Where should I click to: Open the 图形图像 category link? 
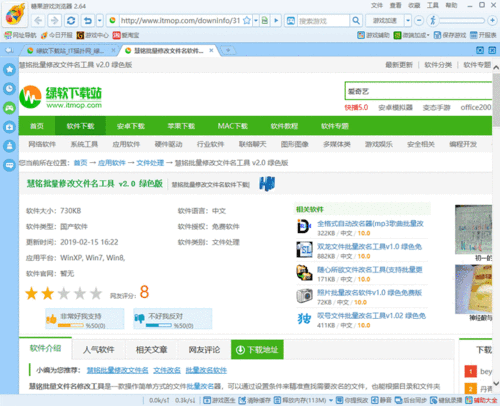coord(295,144)
